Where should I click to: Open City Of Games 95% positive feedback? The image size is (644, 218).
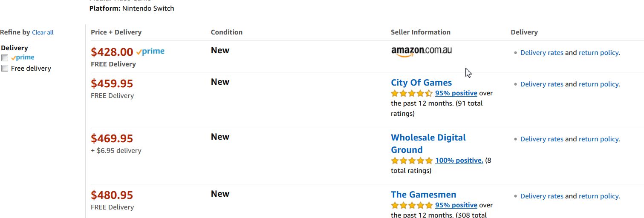click(456, 93)
